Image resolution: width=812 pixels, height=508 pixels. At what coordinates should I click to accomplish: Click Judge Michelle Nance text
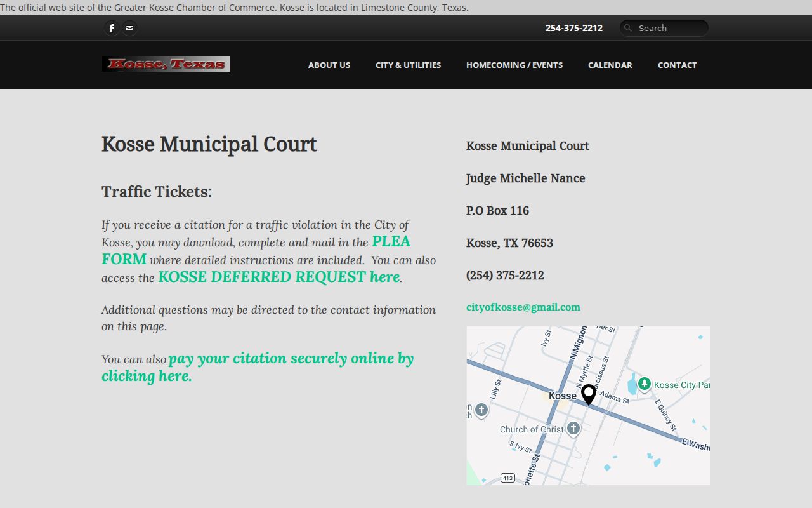526,178
